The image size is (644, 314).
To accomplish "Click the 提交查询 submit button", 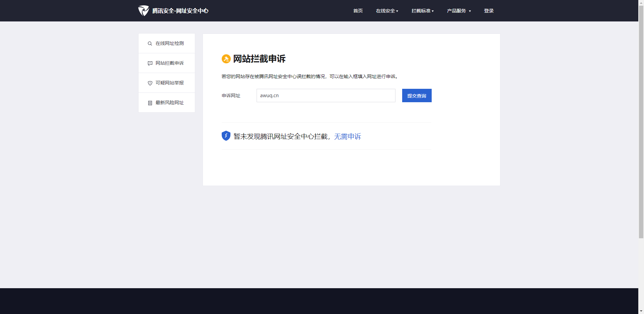I will coord(417,96).
